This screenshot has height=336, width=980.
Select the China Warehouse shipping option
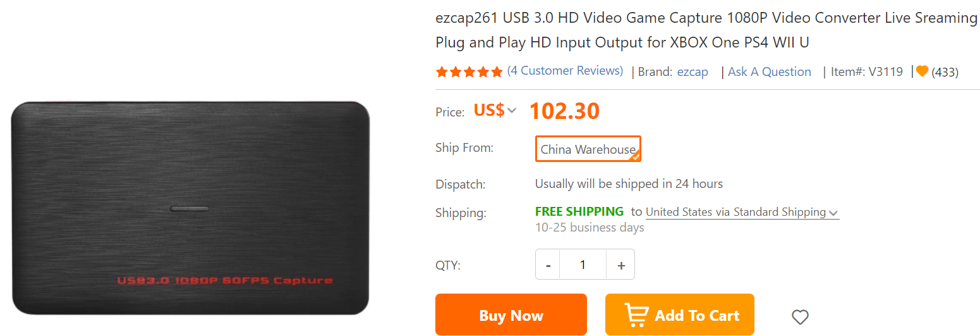point(588,149)
